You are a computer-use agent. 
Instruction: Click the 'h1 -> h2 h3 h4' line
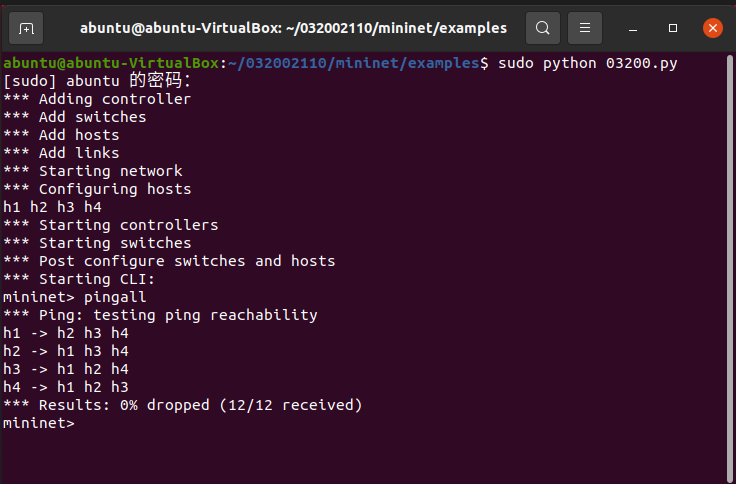[65, 333]
